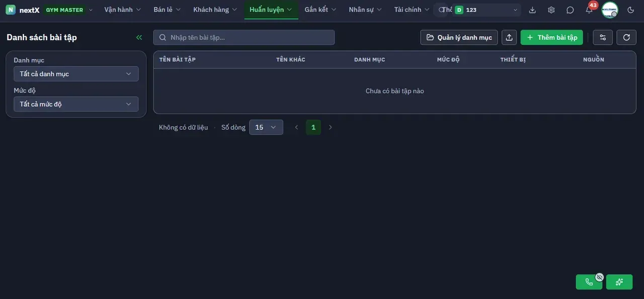Viewport: 644px width, 299px height.
Task: Expand the 'Tất cả danh mục' category dropdown
Action: pyautogui.click(x=76, y=74)
